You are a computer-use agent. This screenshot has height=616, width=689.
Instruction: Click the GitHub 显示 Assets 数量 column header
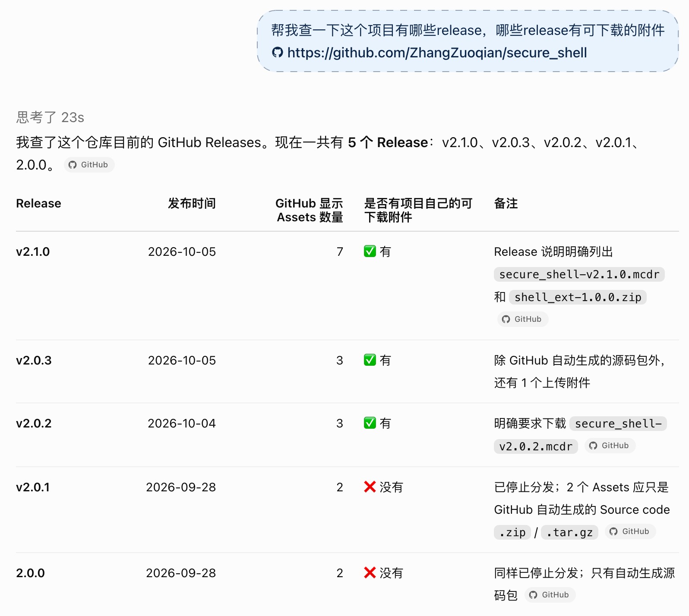[x=309, y=210]
